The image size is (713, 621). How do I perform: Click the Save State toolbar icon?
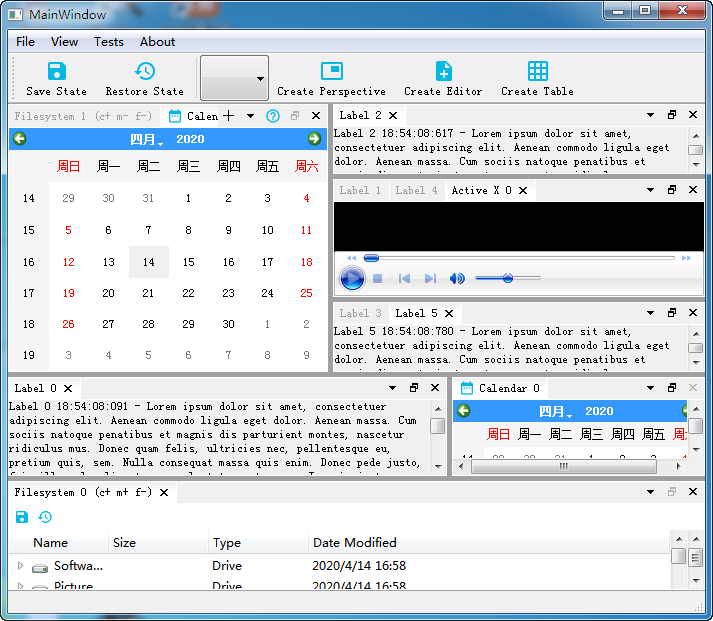(x=56, y=71)
